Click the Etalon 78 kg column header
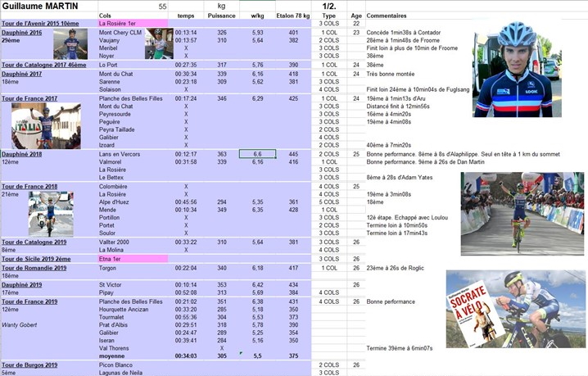The height and width of the screenshot is (376, 588). pyautogui.click(x=293, y=16)
